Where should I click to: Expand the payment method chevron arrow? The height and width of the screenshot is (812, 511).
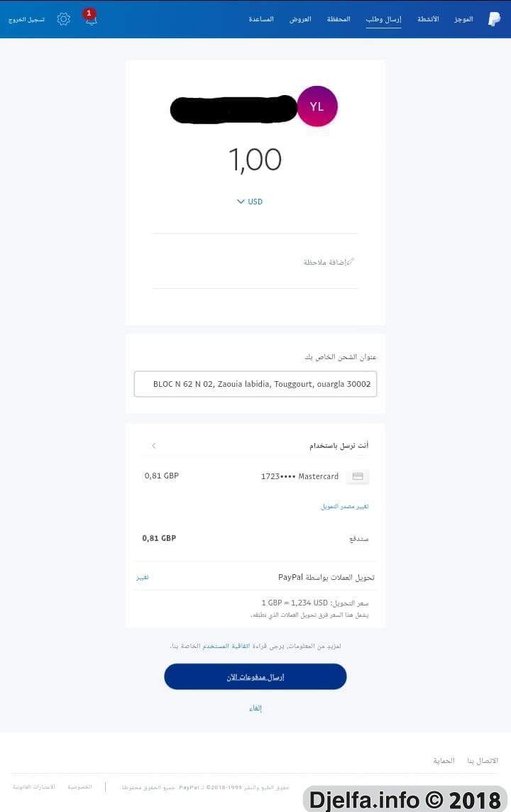pos(154,445)
